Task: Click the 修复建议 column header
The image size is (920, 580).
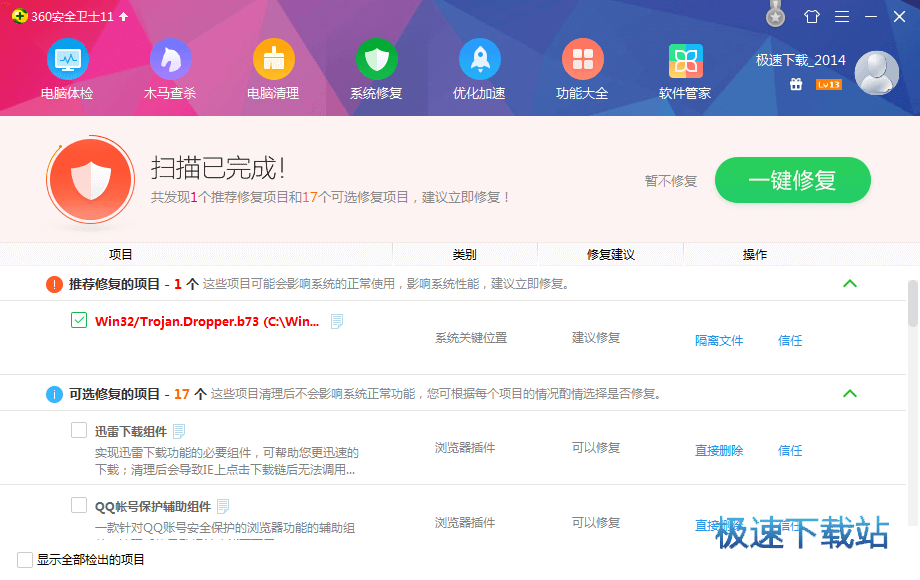Action: (611, 255)
